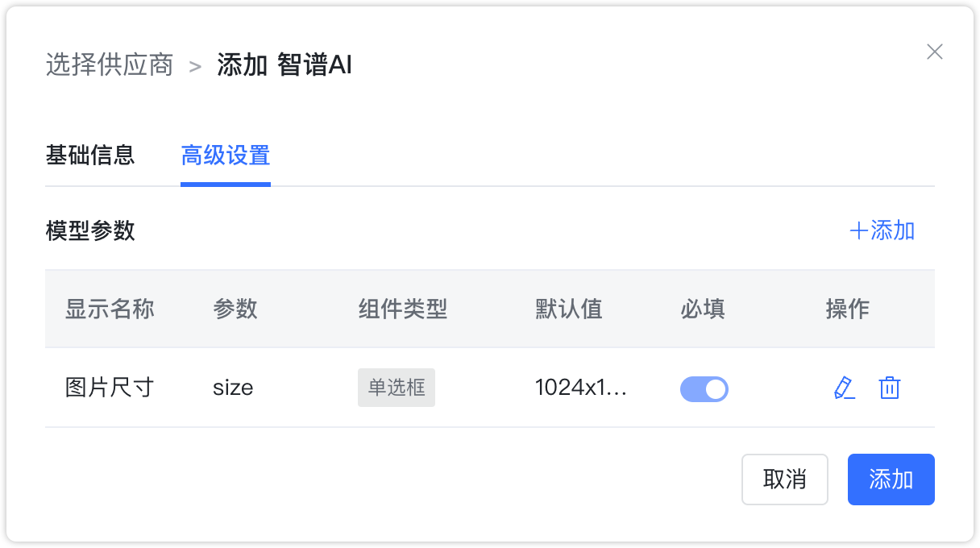
Task: Click the 操作 column header
Action: click(849, 309)
